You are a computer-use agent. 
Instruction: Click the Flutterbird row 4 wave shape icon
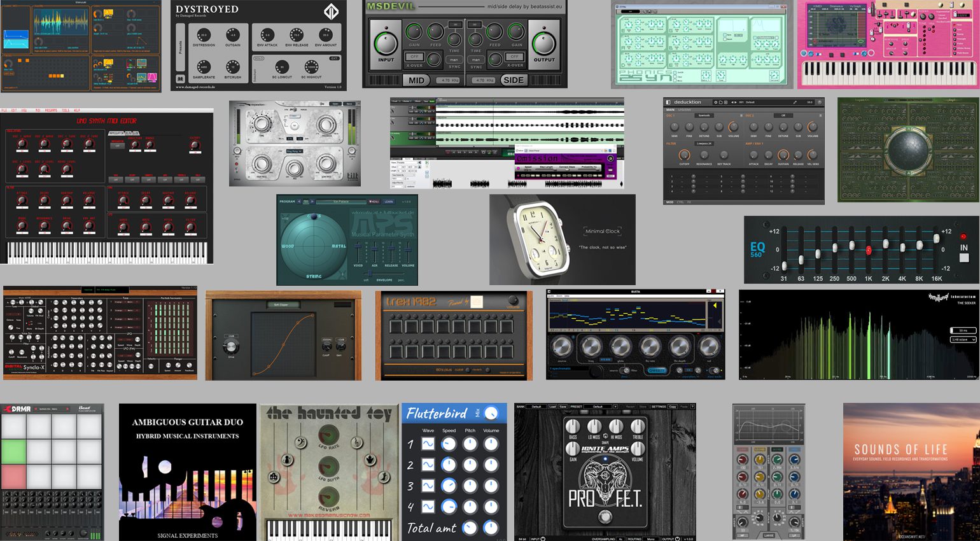coord(428,507)
